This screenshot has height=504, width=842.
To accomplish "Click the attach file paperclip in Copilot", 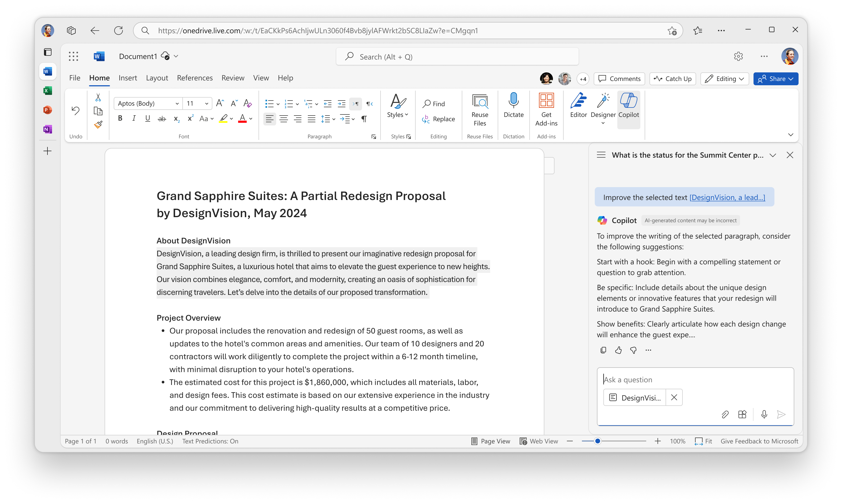I will (725, 414).
